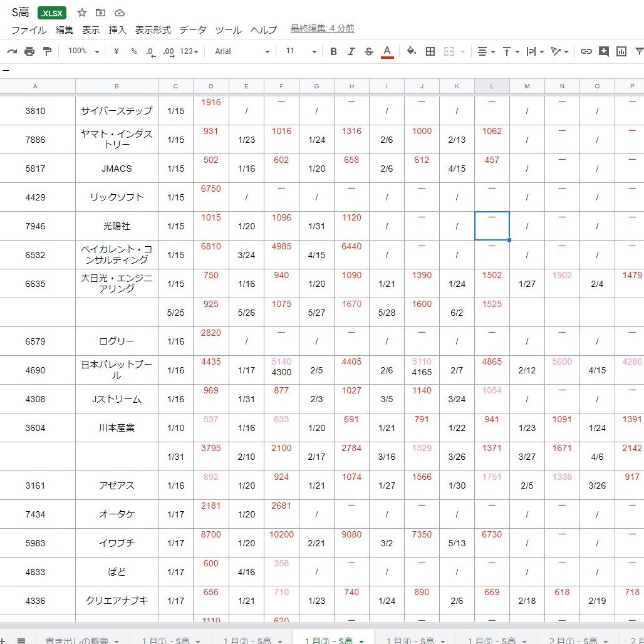Open text color picker
This screenshot has height=644, width=644.
(387, 52)
